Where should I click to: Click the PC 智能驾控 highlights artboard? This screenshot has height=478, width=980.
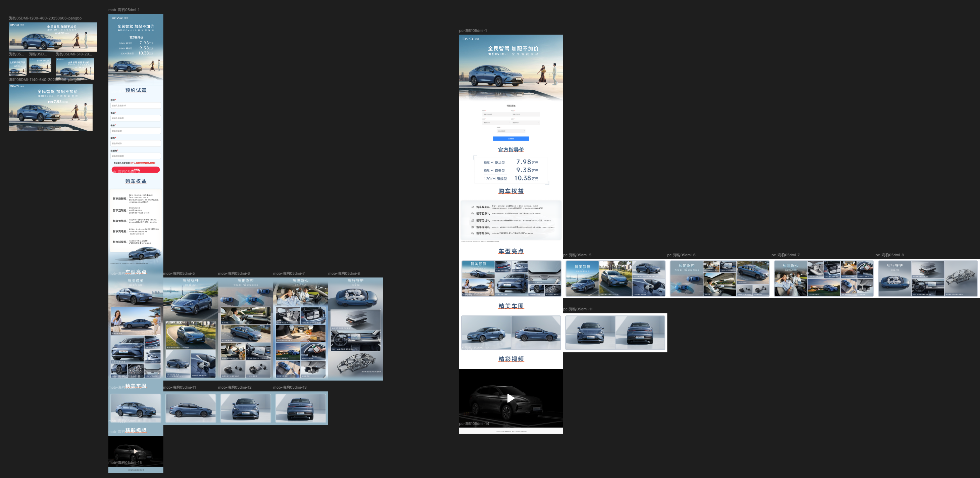(x=719, y=278)
